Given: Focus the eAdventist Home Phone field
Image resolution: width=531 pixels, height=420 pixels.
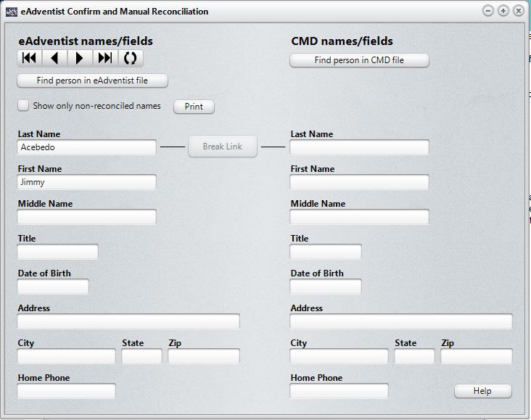Looking at the screenshot, I should click(67, 391).
